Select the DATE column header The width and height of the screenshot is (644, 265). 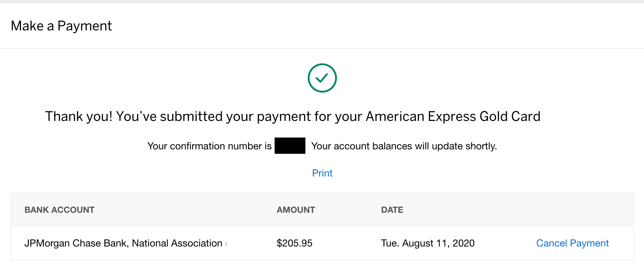click(x=392, y=210)
